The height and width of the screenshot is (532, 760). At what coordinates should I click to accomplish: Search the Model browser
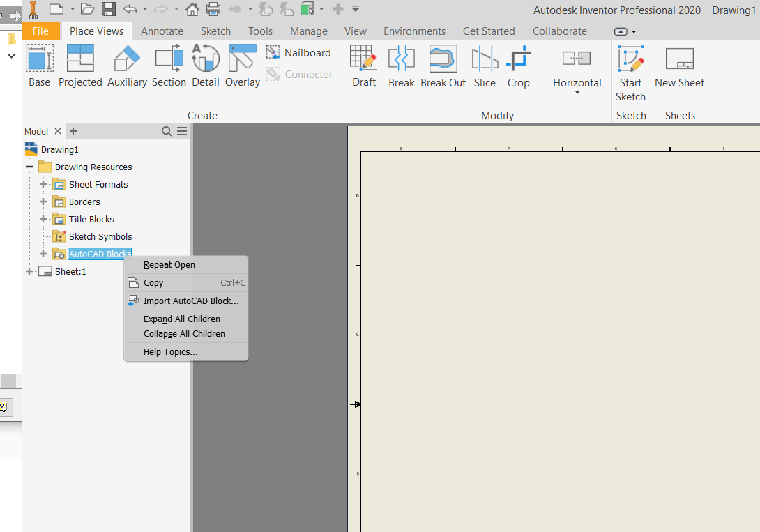[x=166, y=131]
